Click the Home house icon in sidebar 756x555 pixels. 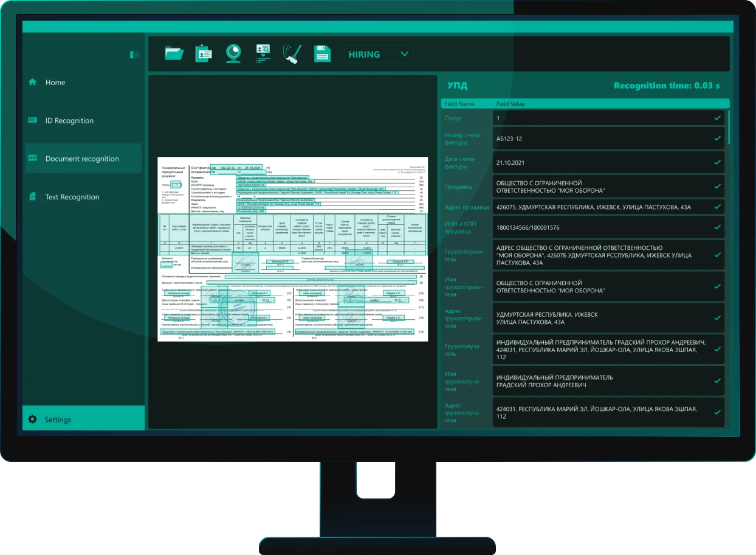click(x=33, y=82)
